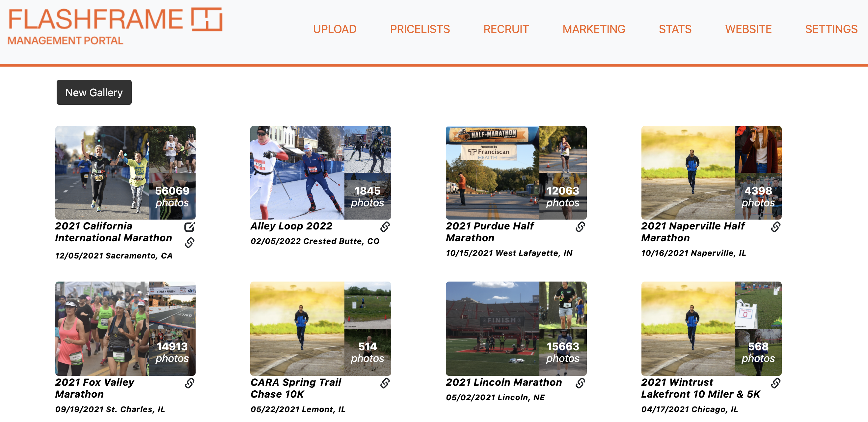Open Alley Loop 2022 gallery thumbnail
Viewport: 868px width, 422px height.
tap(320, 173)
